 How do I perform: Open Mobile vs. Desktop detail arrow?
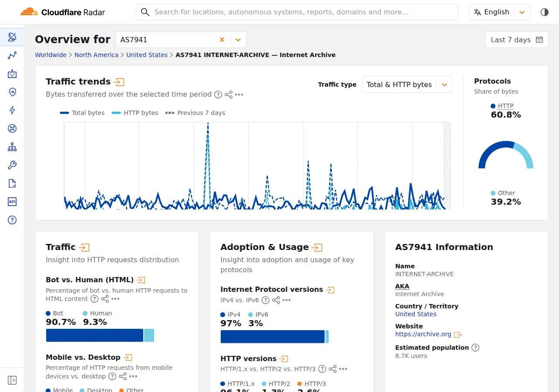[x=128, y=358]
